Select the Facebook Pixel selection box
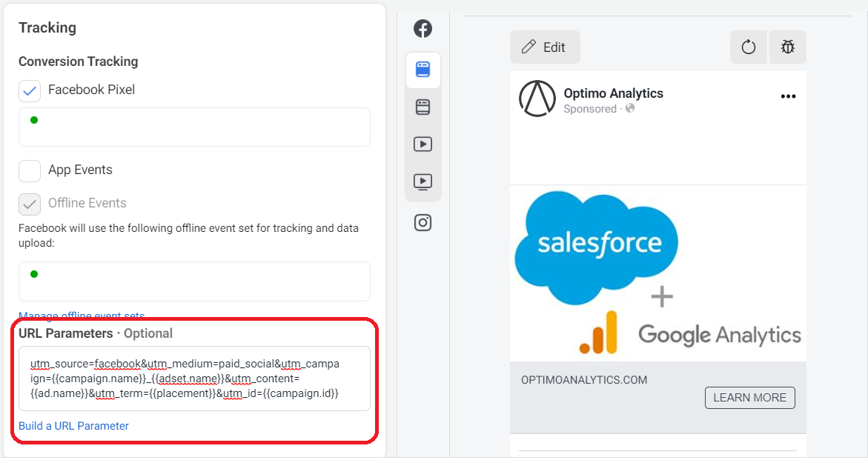The width and height of the screenshot is (868, 460). [194, 127]
